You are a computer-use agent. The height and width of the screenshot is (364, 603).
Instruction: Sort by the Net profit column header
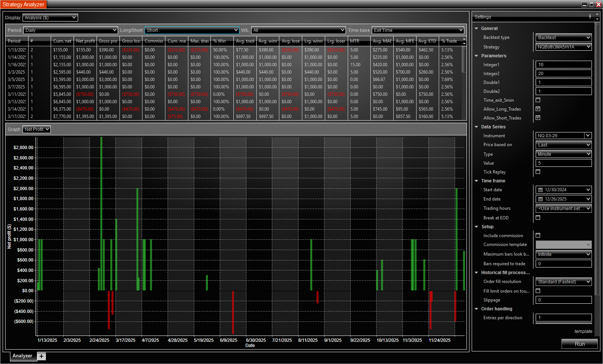[85, 41]
